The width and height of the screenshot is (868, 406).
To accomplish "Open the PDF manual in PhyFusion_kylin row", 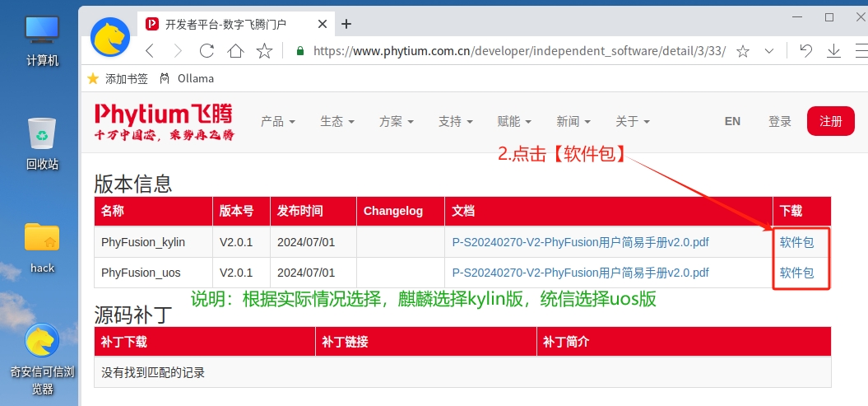I will click(x=581, y=242).
